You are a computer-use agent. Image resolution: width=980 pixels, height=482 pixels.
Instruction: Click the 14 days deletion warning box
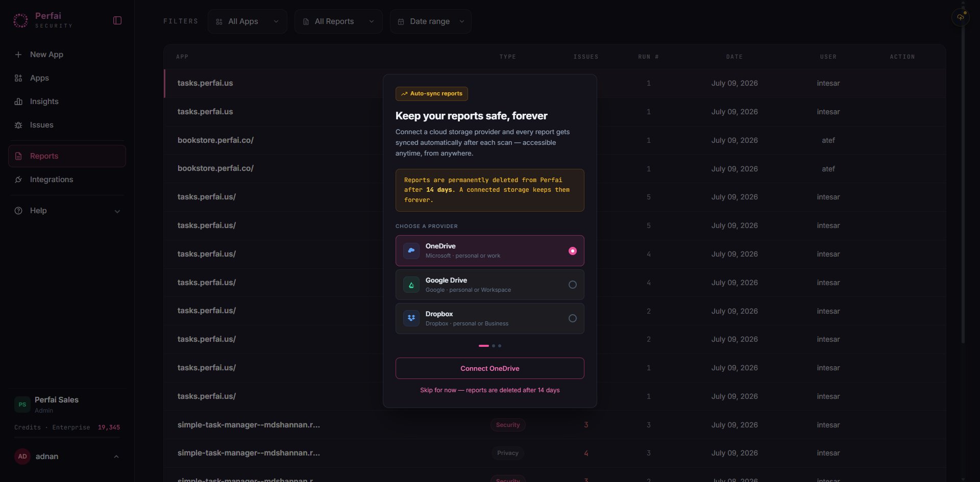point(490,190)
